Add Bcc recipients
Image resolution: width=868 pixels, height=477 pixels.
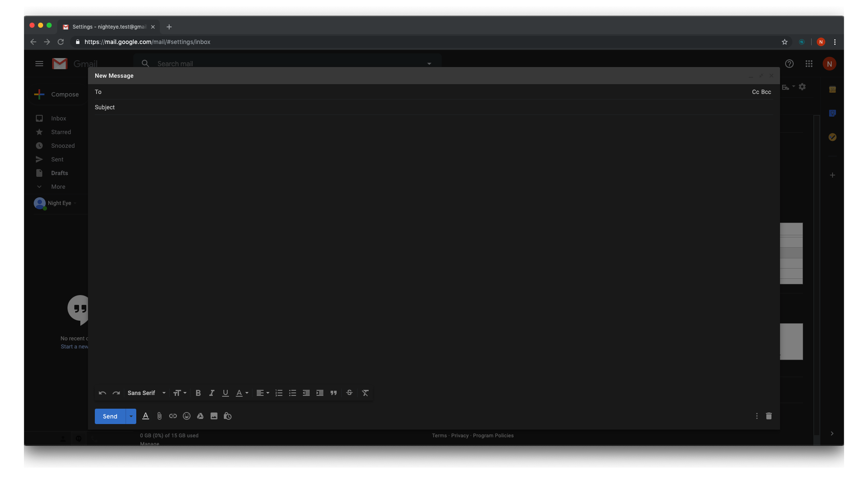coord(766,92)
